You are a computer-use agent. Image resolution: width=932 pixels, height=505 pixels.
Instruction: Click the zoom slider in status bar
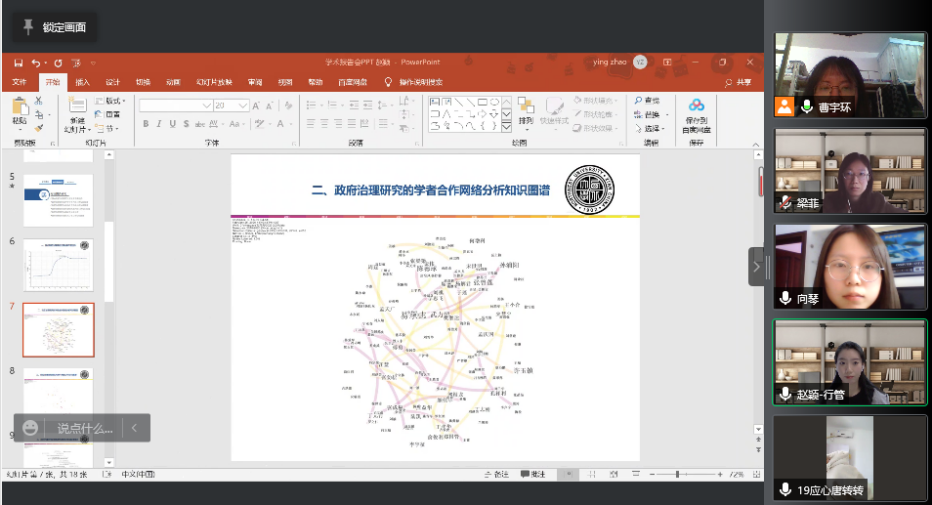(677, 474)
